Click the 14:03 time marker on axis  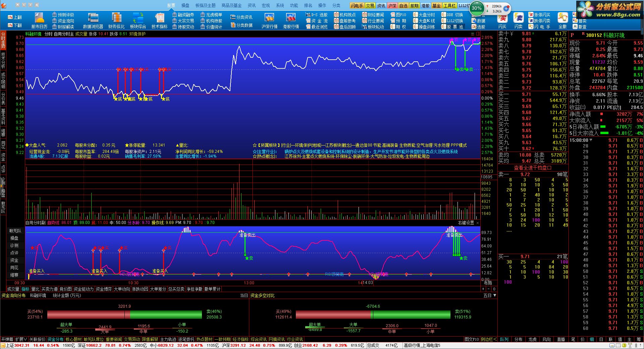pyautogui.click(x=368, y=283)
